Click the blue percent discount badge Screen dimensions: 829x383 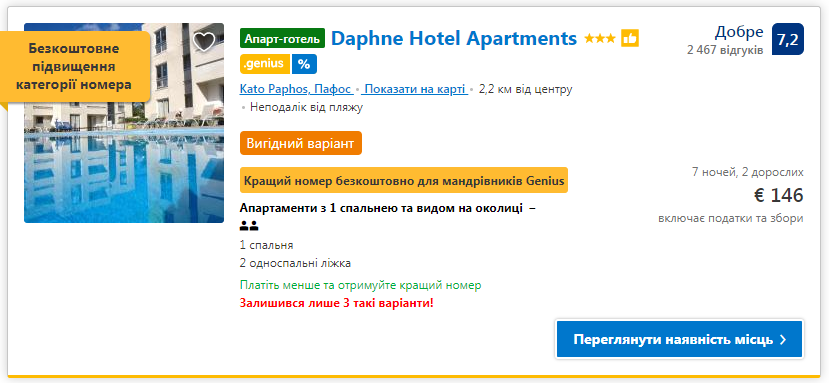pyautogui.click(x=304, y=64)
